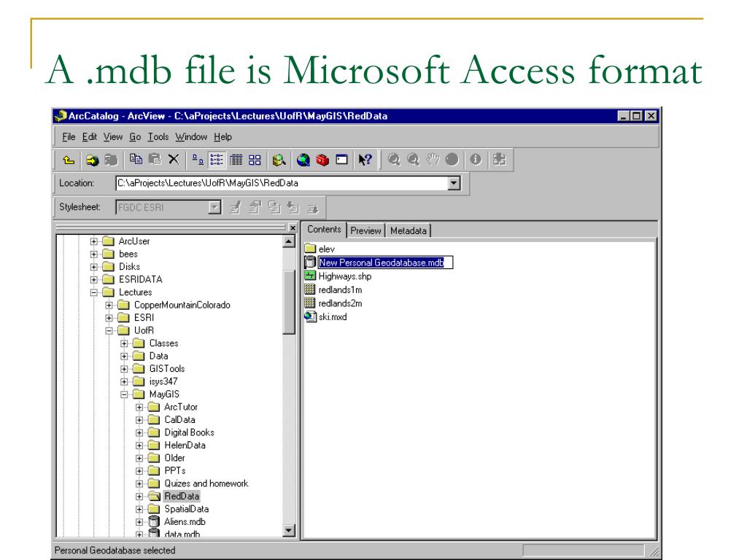Click the Import Metadata icon

point(293,208)
